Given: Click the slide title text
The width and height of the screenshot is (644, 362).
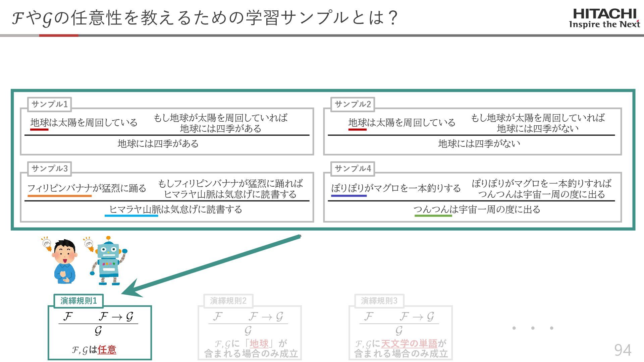Looking at the screenshot, I should 205,17.
